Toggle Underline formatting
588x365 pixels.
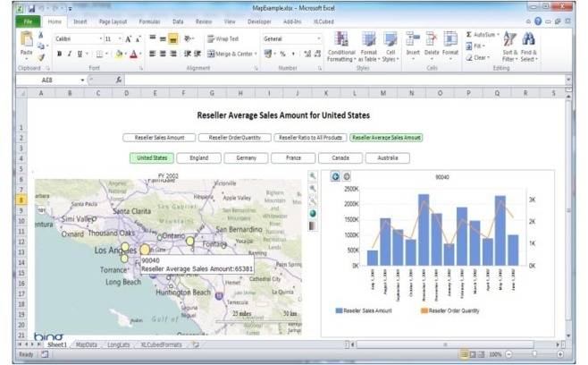[80, 54]
